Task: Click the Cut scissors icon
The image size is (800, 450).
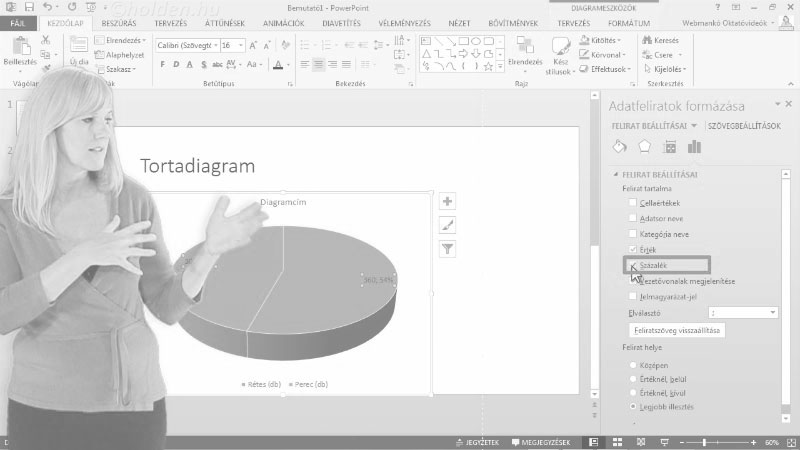Action: 46,40
